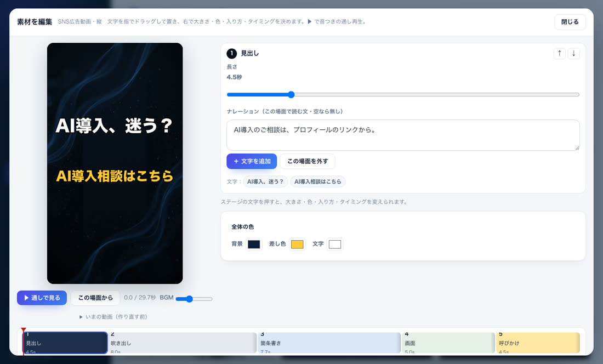Select timeline scene 1 見出し
This screenshot has height=364, width=603.
click(x=65, y=343)
